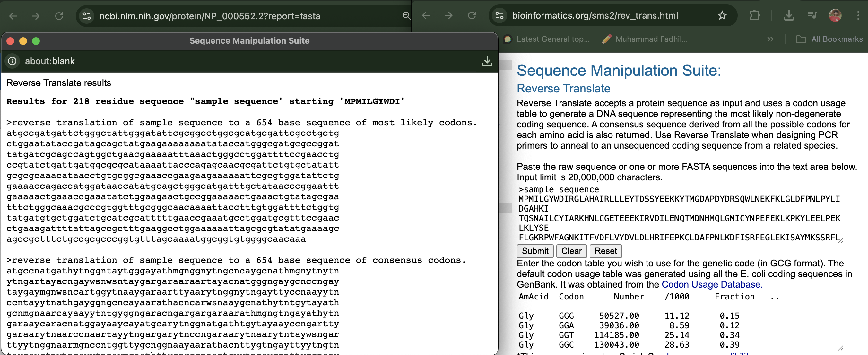
Task: Open the Chrome profile avatar
Action: pyautogui.click(x=835, y=15)
